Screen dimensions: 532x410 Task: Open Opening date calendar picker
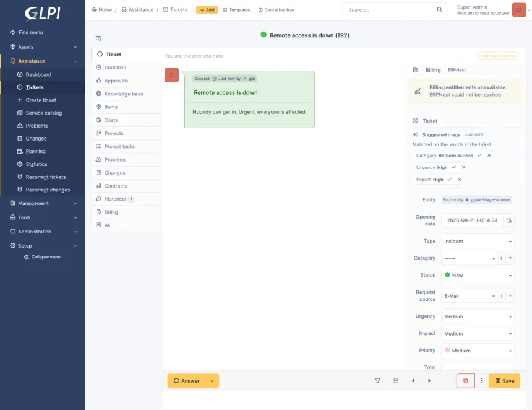pyautogui.click(x=508, y=220)
